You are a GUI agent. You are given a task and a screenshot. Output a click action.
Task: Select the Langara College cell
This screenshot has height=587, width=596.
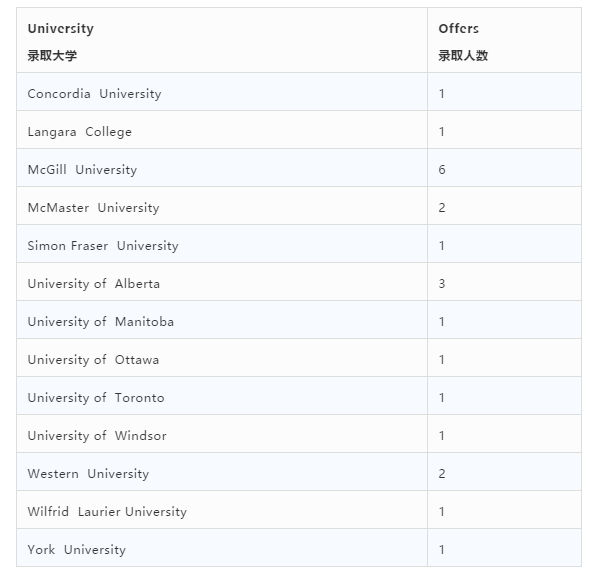tap(222, 130)
